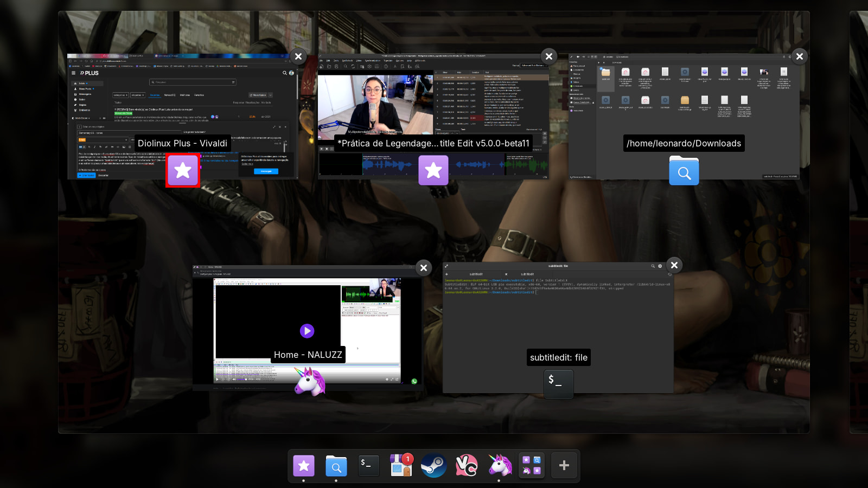Open the pink VC chat app in dock
Viewport: 868px width, 488px height.
[x=467, y=466]
